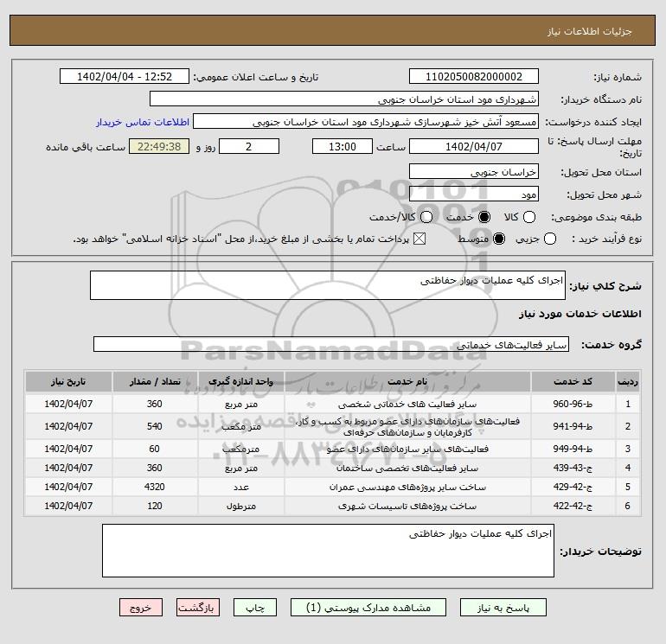Click the announcement date field 1402/04/04 - 12:52
666x644 pixels.
125,76
